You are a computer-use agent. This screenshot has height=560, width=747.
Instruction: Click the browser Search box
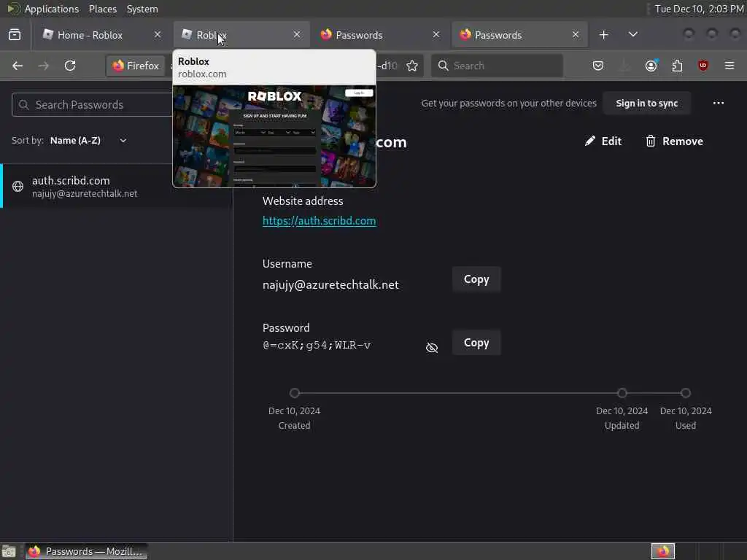(x=497, y=66)
